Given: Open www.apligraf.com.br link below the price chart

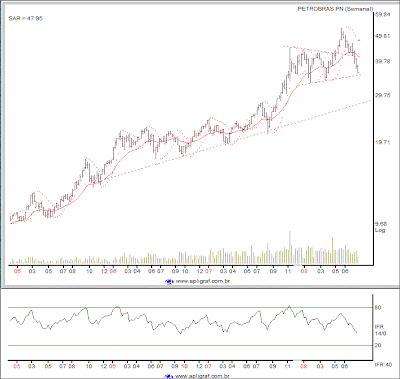Looking at the screenshot, I should pyautogui.click(x=203, y=281).
